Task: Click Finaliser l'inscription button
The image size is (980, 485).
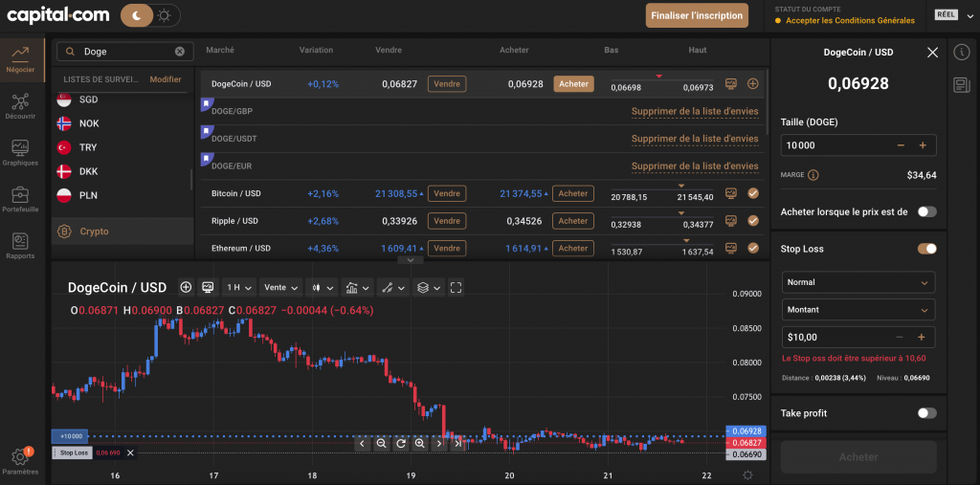Action: (697, 15)
